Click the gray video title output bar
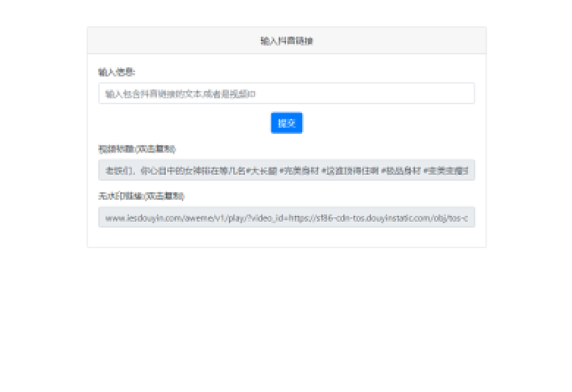Viewport: 572px width, 392px height. click(286, 170)
